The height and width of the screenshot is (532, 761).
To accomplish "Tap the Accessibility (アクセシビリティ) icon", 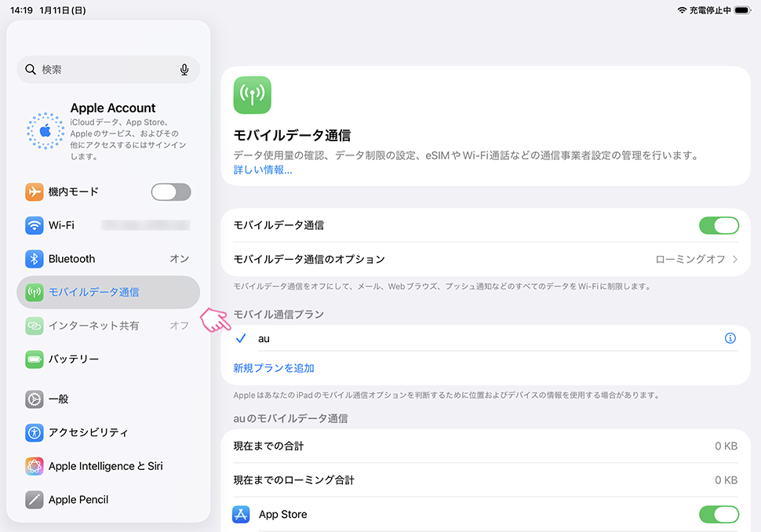I will [x=34, y=432].
